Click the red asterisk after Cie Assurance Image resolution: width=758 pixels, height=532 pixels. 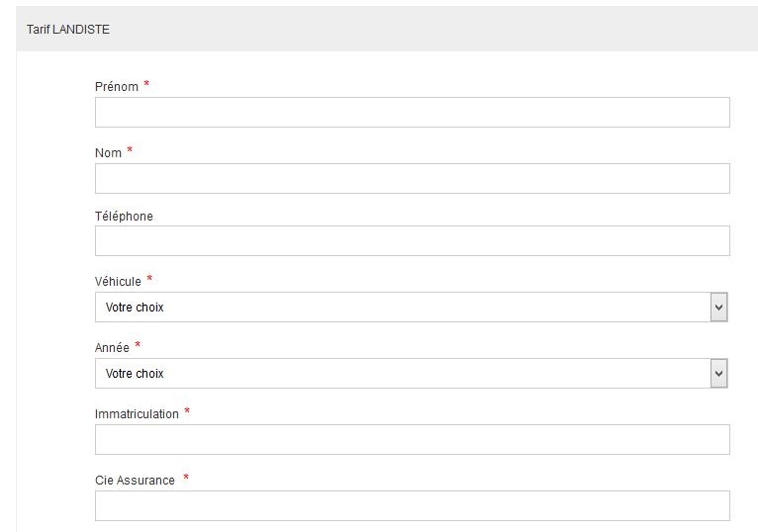[186, 479]
